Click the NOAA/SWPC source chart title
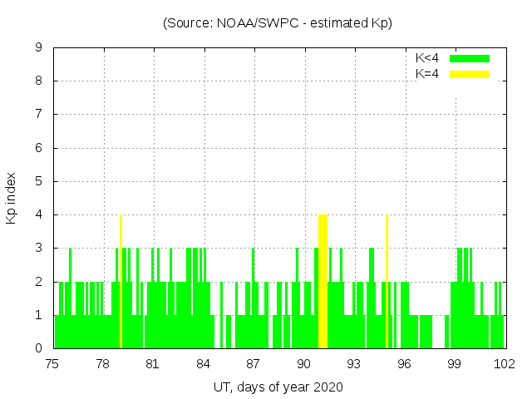This screenshot has width=532, height=399. point(278,23)
